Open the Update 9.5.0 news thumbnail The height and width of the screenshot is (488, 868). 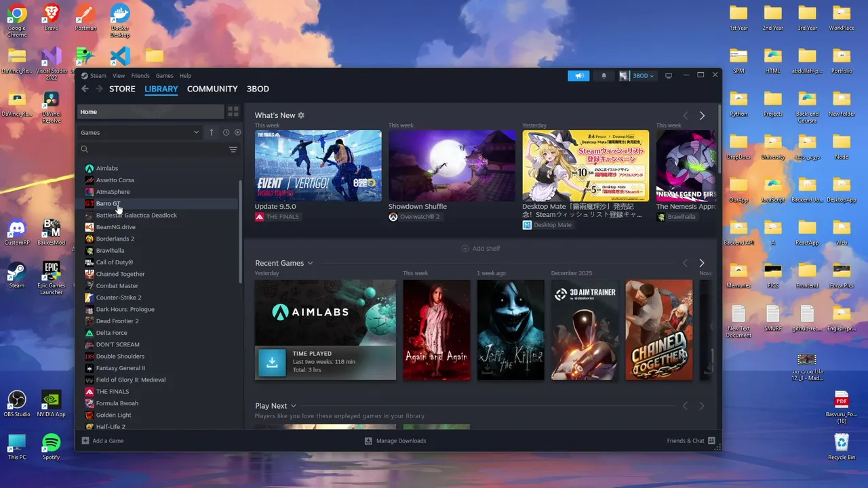[x=318, y=165]
